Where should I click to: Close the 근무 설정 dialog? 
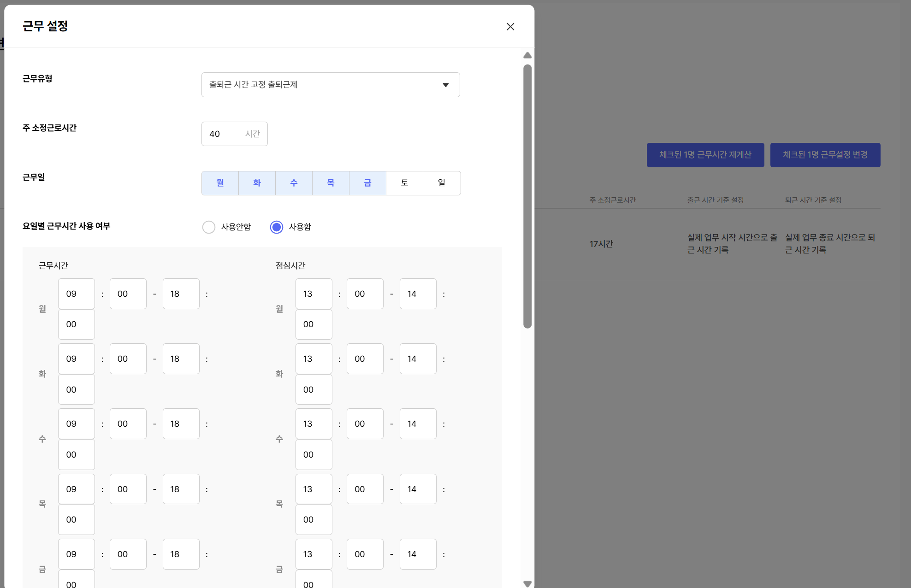[510, 27]
